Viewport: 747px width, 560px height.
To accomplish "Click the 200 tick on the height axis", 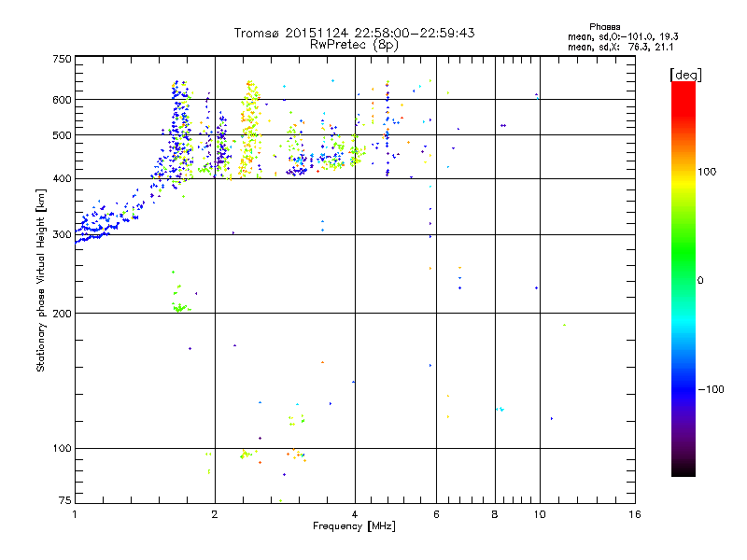I will 62,313.
